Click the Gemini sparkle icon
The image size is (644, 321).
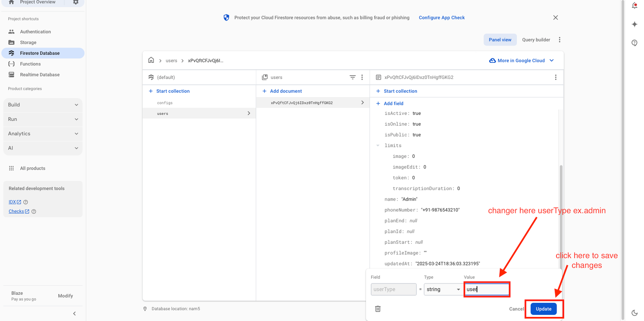[x=634, y=24]
